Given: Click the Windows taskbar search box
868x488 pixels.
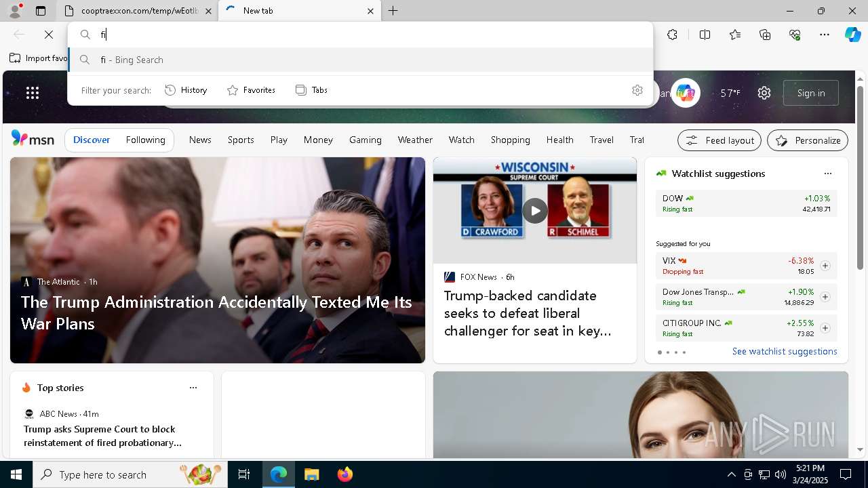Looking at the screenshot, I should [x=131, y=474].
